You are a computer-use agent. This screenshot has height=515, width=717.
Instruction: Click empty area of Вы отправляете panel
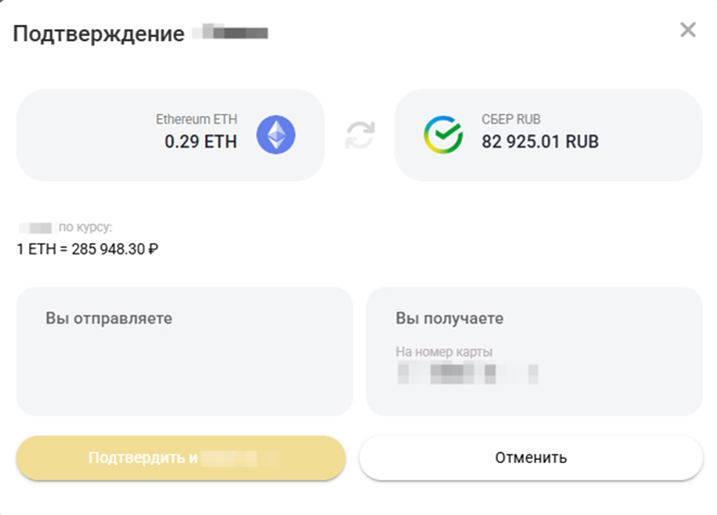point(184,375)
